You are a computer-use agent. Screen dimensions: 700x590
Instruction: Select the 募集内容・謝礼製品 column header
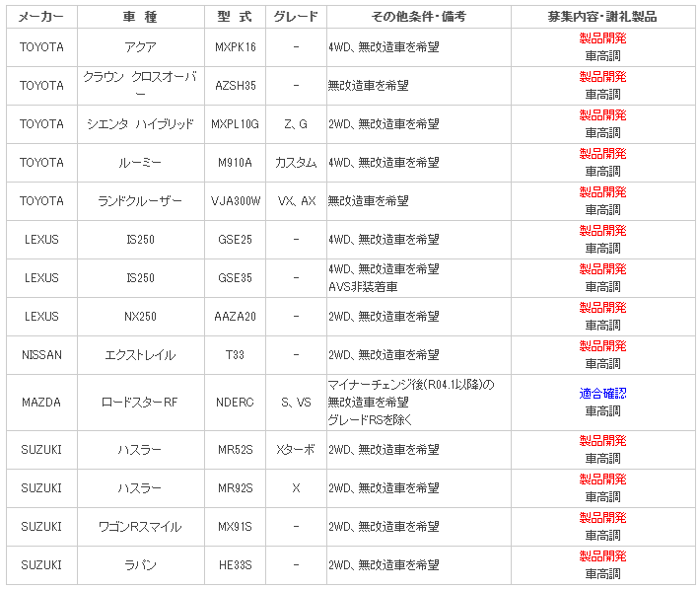click(x=602, y=17)
